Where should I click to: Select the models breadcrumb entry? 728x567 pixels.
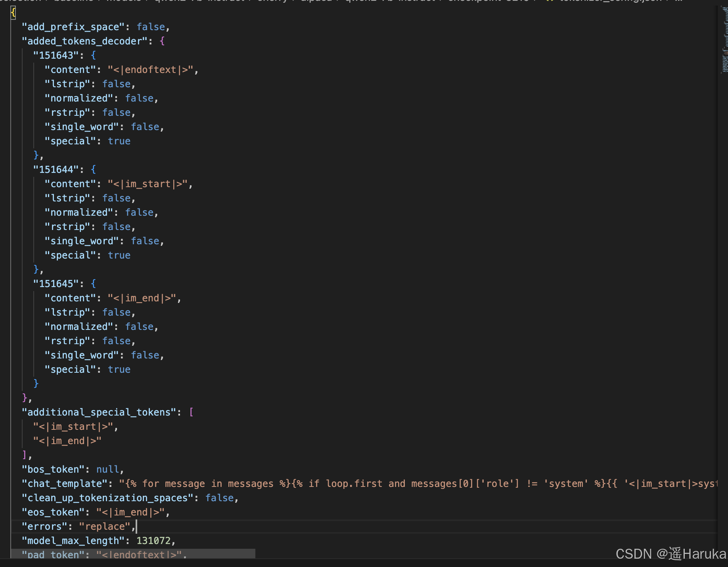point(124,2)
